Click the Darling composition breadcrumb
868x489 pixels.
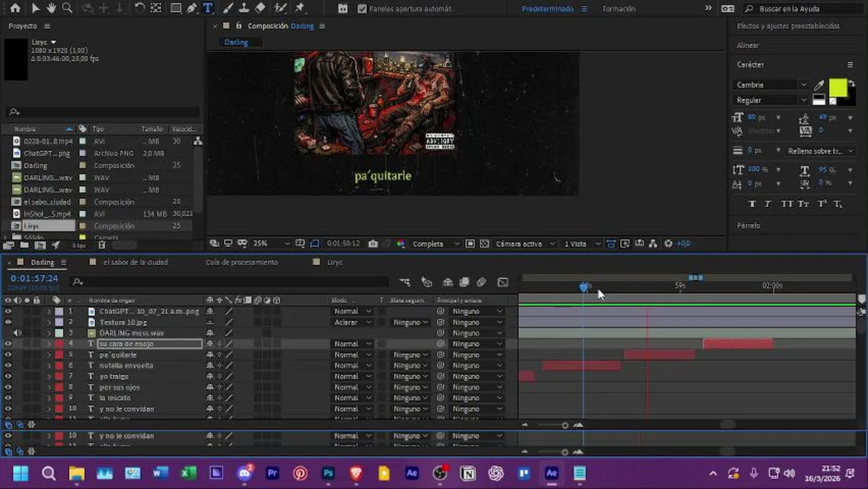pyautogui.click(x=236, y=42)
